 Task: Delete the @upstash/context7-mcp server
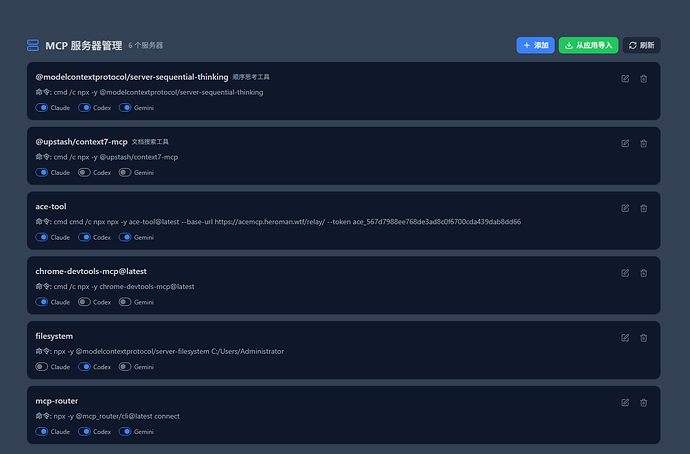[643, 143]
